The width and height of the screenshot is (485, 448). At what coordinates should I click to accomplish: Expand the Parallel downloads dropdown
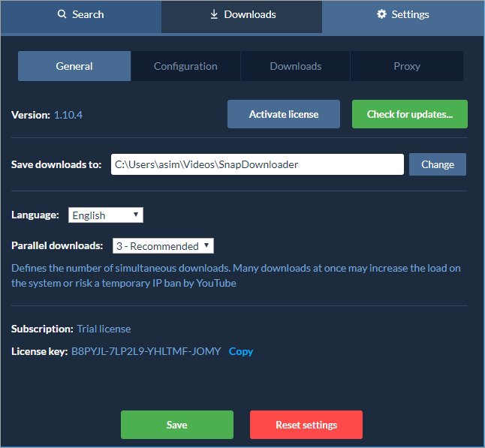(163, 246)
